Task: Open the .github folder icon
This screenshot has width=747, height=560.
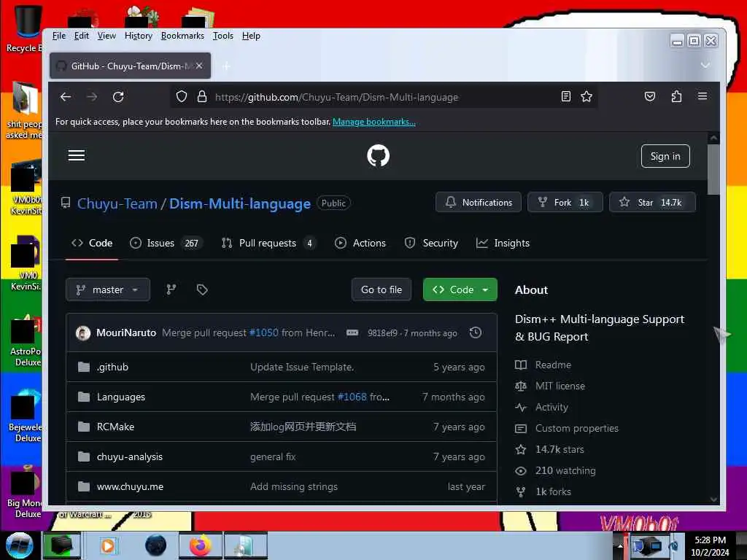Action: coord(84,367)
